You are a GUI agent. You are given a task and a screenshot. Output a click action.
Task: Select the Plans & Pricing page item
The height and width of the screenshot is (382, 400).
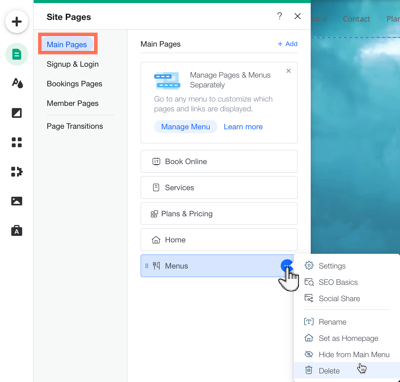(x=219, y=214)
